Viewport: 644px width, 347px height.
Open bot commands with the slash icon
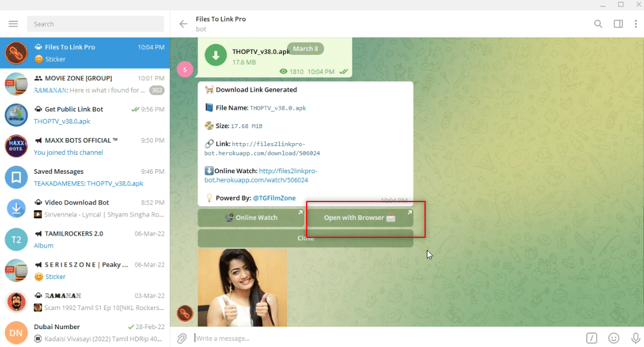[593, 338]
